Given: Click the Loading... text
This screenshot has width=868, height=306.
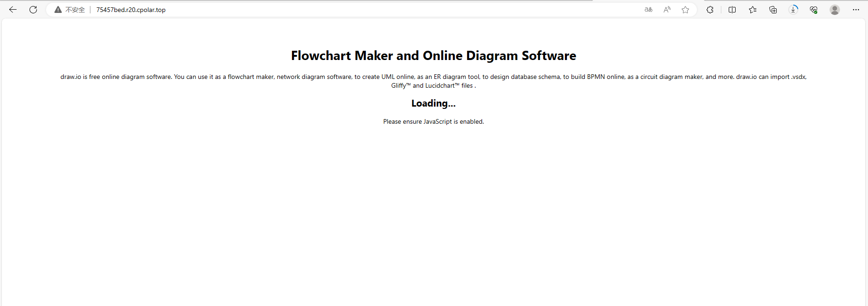Looking at the screenshot, I should pyautogui.click(x=434, y=103).
